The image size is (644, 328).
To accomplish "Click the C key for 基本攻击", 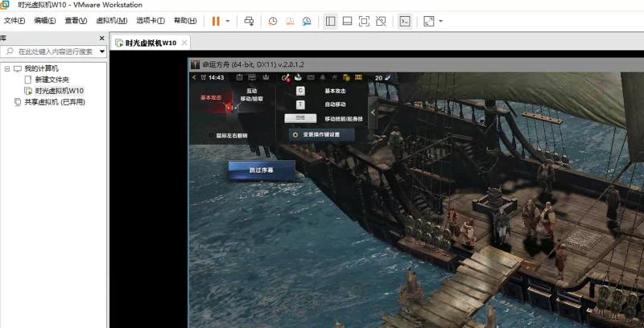I will [x=300, y=91].
